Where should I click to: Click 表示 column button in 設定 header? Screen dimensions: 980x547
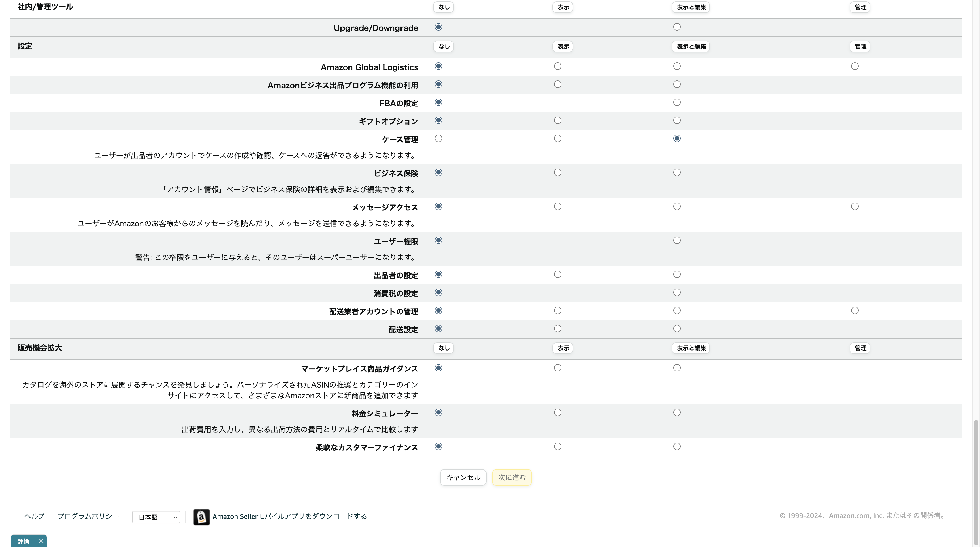point(563,46)
